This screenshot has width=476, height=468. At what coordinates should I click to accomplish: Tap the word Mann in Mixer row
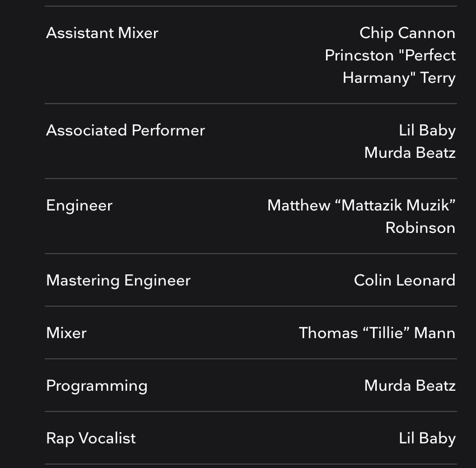point(435,333)
